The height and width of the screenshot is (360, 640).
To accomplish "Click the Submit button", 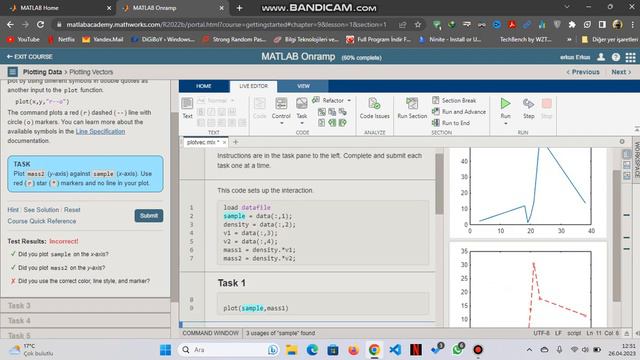I will [x=149, y=216].
